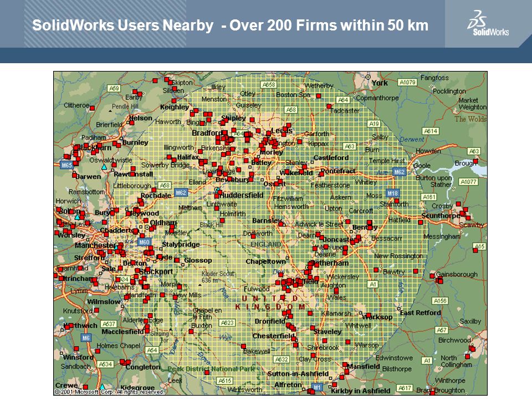This screenshot has height=399, width=532.
Task: Click the A534 road shield near Sandbach
Action: click(x=105, y=364)
